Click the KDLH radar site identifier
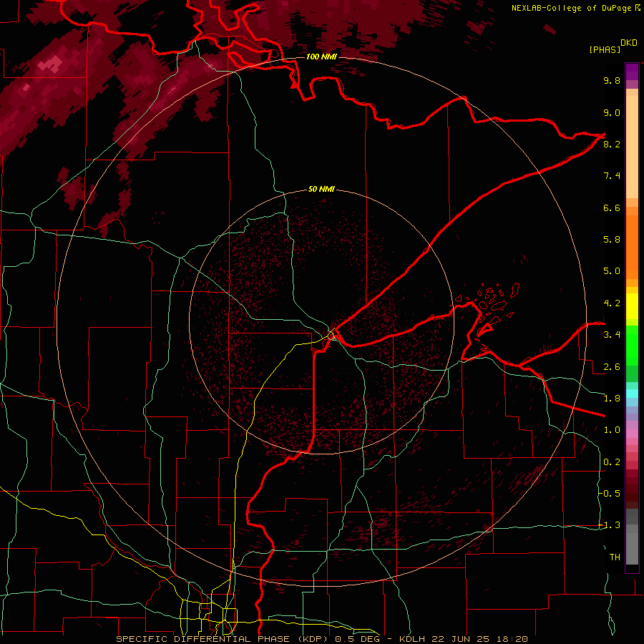This screenshot has width=644, height=644. [x=412, y=639]
